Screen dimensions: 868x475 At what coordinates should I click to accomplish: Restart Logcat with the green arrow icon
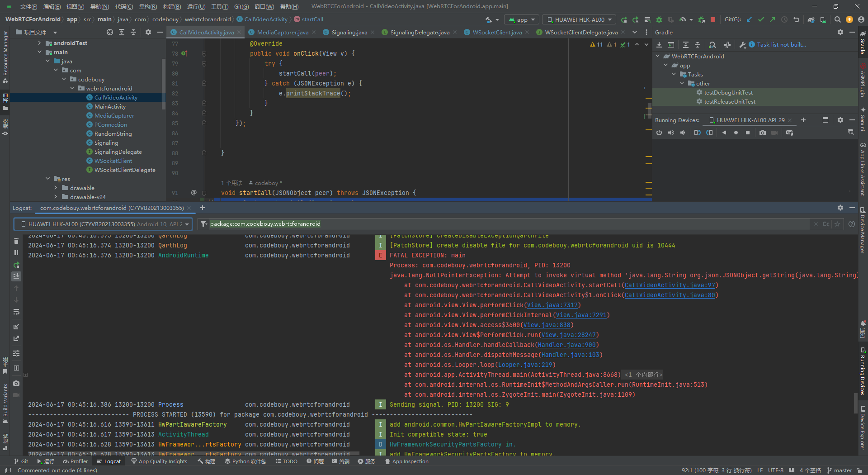16,265
